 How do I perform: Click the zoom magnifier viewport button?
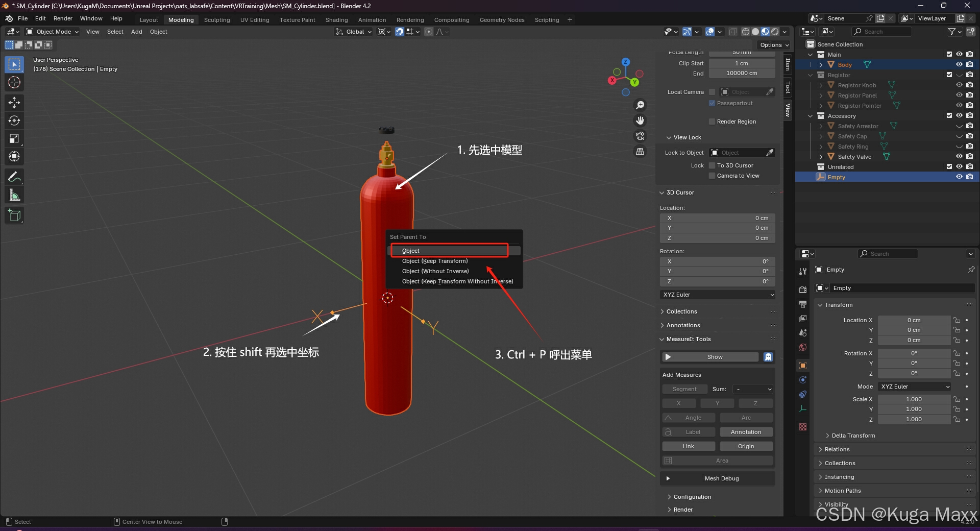(640, 105)
